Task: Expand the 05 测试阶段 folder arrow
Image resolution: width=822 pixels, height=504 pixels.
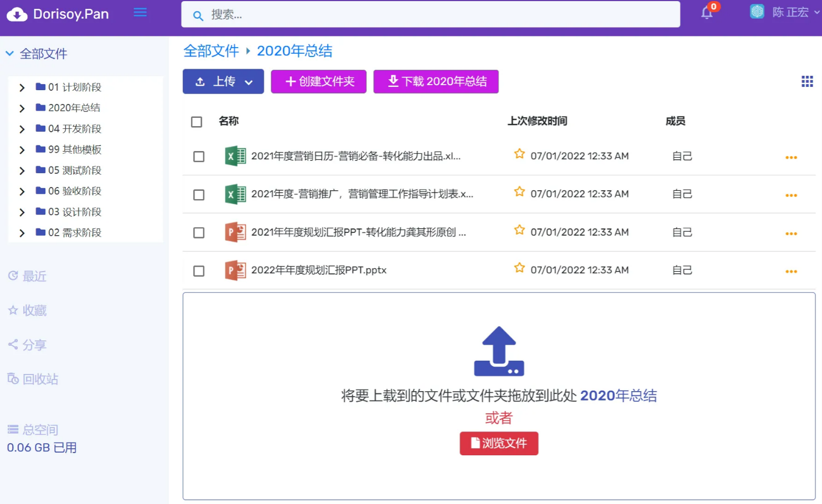Action: click(x=22, y=171)
